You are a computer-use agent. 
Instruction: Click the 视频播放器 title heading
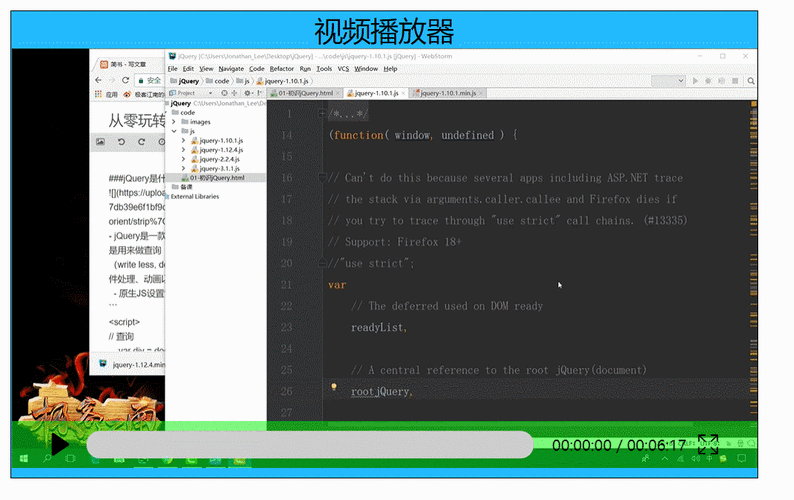click(x=384, y=31)
